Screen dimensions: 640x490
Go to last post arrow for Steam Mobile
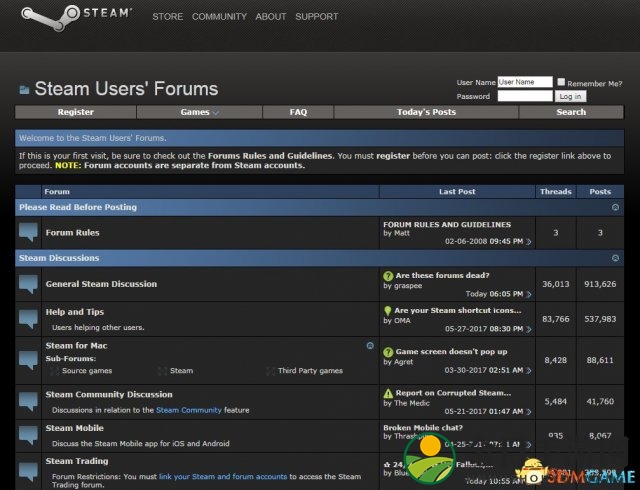(529, 445)
